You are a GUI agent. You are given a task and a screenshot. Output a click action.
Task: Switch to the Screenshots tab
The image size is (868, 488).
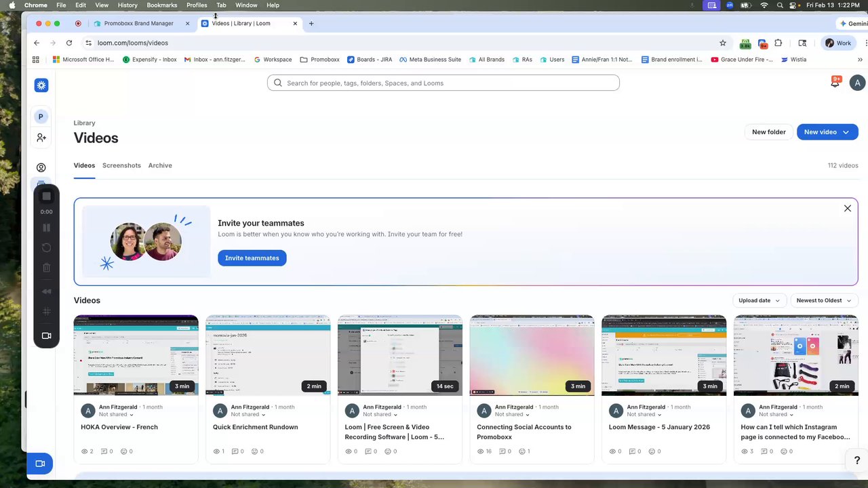click(121, 165)
